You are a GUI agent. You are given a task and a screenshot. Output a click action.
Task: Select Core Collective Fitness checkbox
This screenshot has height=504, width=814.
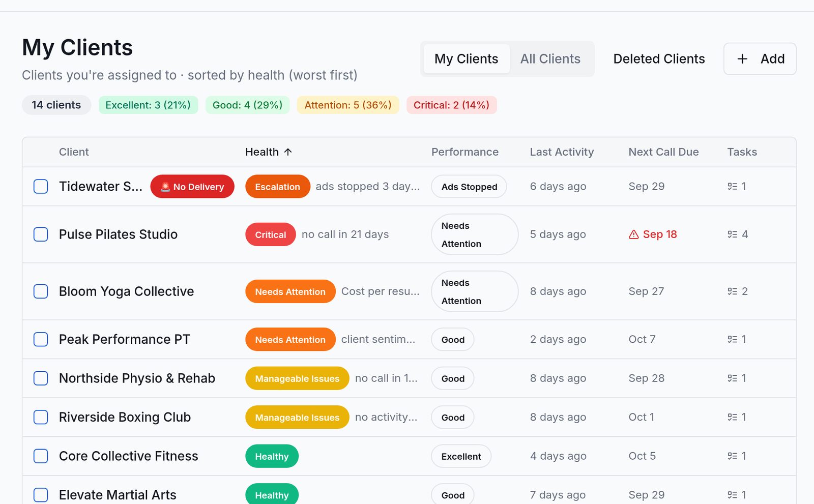[41, 456]
